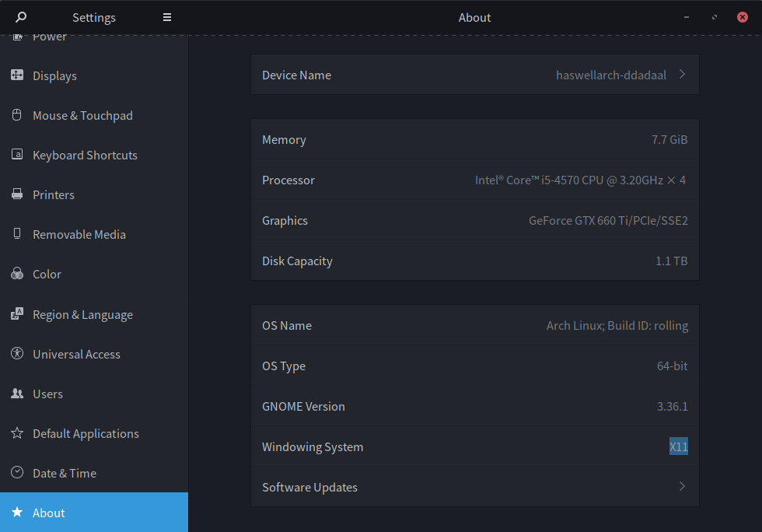Select the Displays sidebar icon

click(x=16, y=75)
